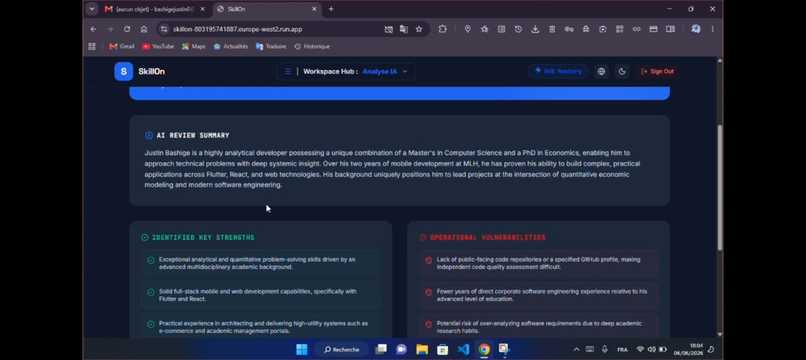The image size is (806, 360).
Task: Open the Actualités bookmark
Action: click(231, 46)
